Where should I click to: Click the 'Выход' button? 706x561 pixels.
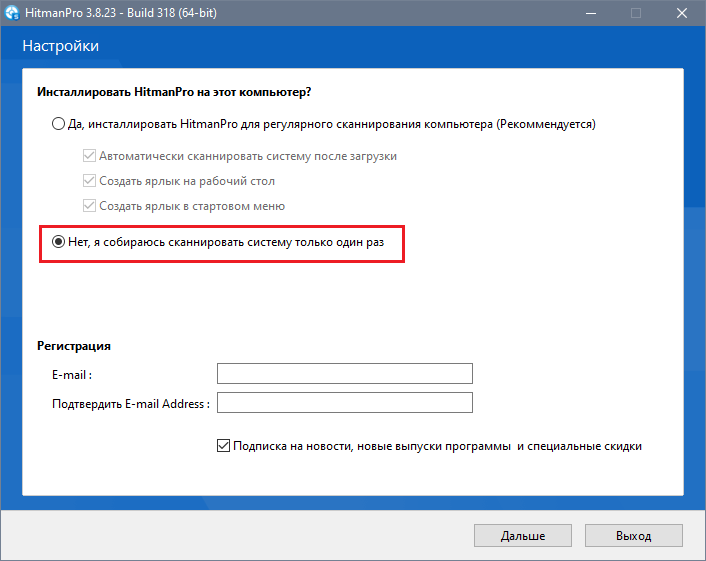633,536
